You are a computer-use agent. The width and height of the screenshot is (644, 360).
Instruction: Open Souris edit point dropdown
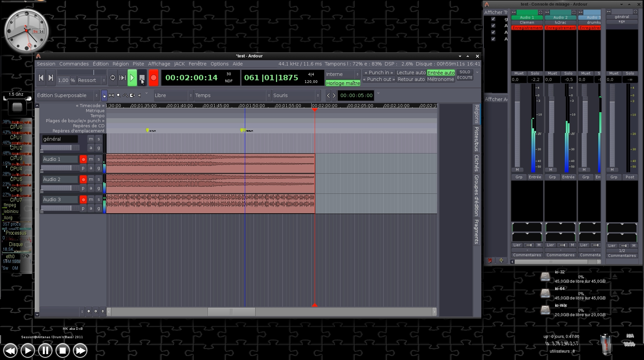(296, 95)
